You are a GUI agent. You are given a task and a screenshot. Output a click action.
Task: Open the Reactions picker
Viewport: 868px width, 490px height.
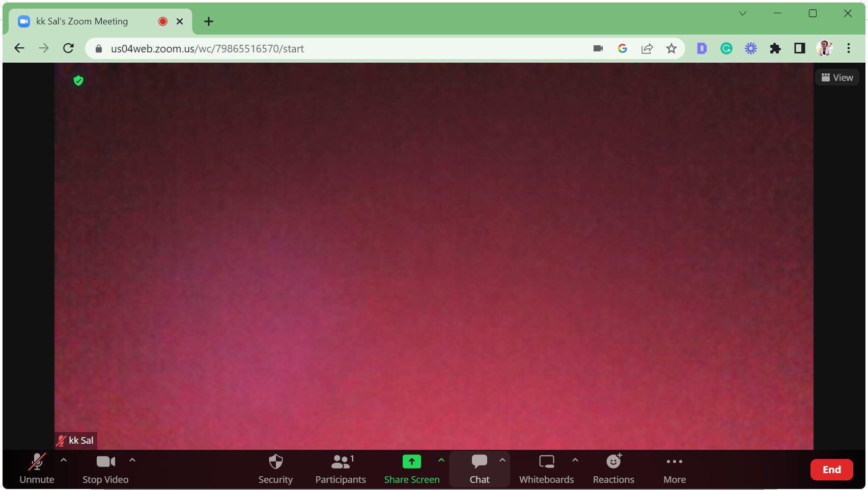pyautogui.click(x=613, y=468)
